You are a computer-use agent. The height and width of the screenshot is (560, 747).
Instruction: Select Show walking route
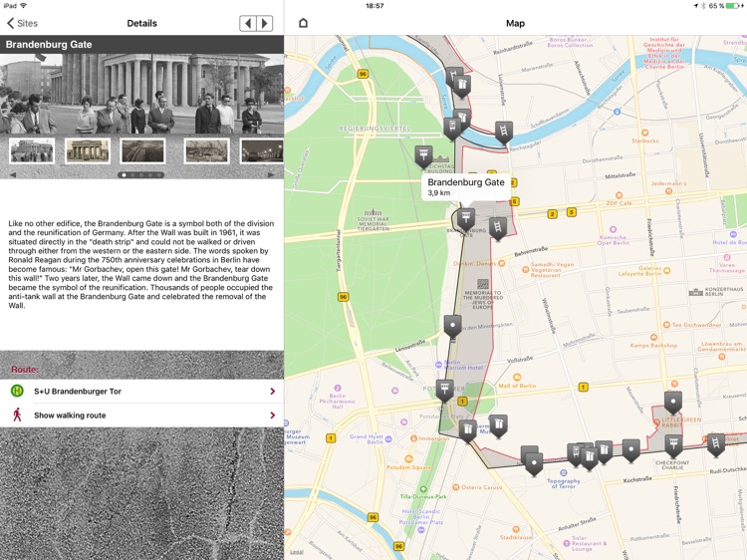coord(142,416)
